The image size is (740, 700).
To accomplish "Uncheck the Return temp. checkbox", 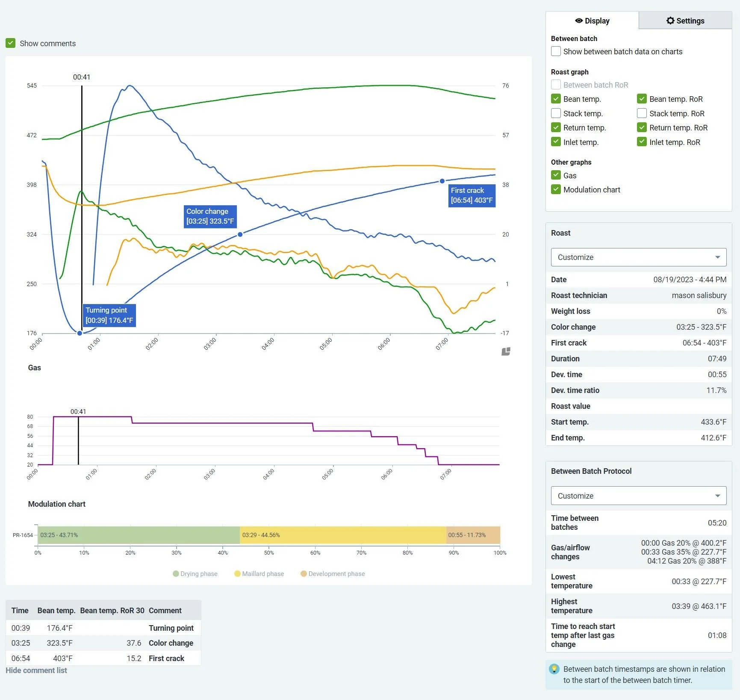I will pos(556,127).
